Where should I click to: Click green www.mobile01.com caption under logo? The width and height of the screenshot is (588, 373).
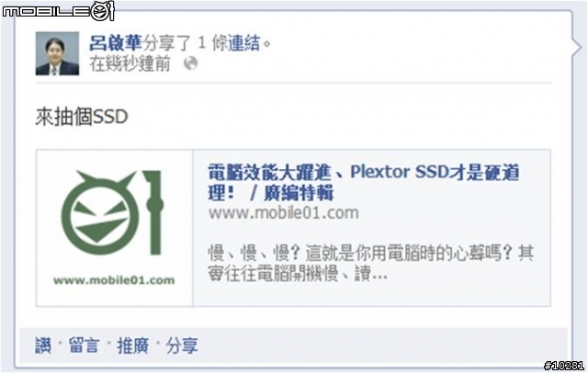(x=114, y=280)
